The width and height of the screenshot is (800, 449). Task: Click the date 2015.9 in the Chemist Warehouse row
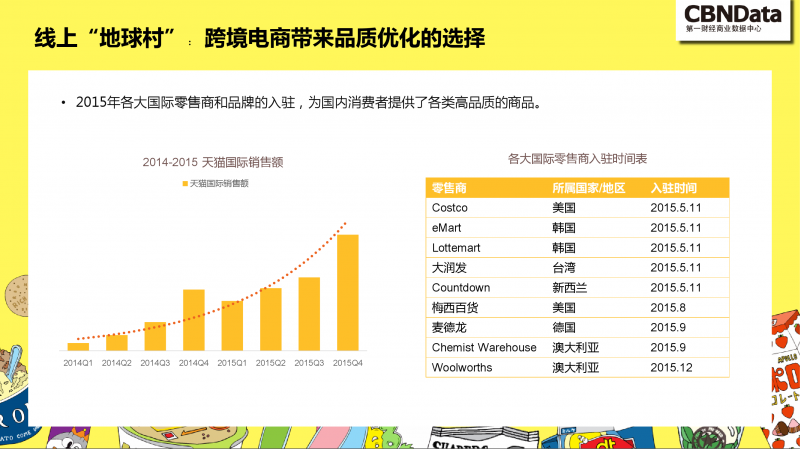pyautogui.click(x=668, y=347)
